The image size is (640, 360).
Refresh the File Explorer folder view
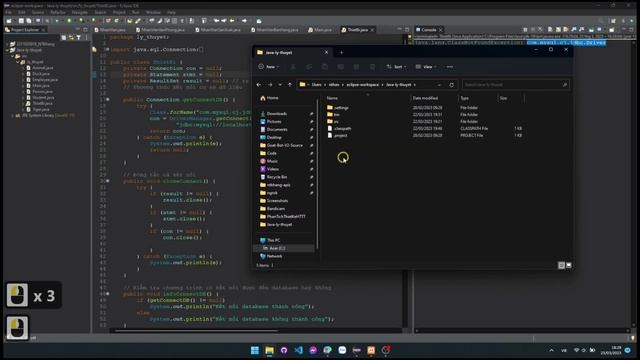(x=451, y=85)
